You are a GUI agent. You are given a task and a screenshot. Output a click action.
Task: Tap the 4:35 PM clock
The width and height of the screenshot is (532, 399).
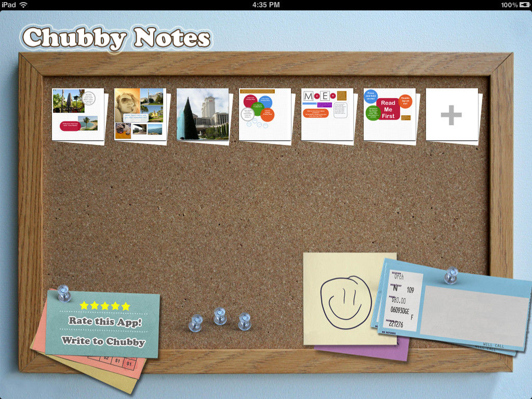(x=266, y=5)
